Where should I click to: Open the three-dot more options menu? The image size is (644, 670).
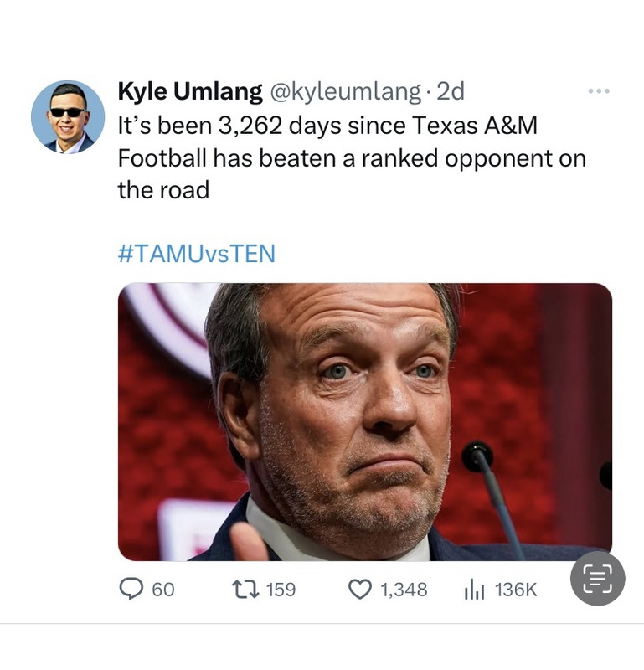pos(598,90)
